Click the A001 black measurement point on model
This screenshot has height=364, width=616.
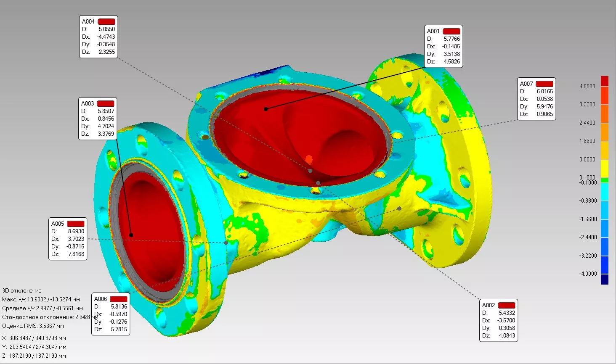point(266,109)
